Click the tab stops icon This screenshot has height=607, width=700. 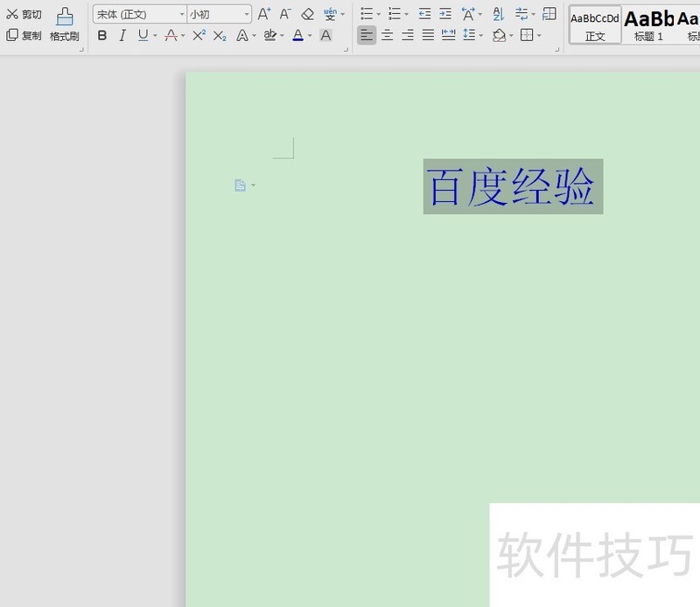(x=549, y=14)
